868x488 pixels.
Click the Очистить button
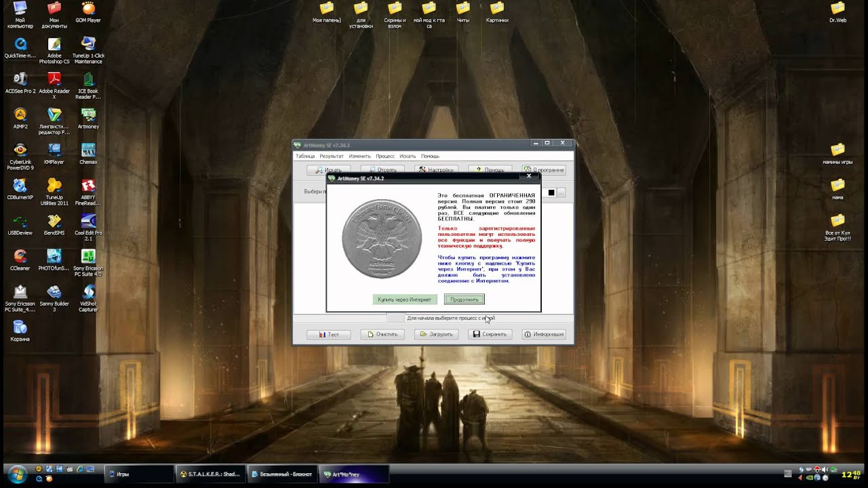pyautogui.click(x=382, y=334)
